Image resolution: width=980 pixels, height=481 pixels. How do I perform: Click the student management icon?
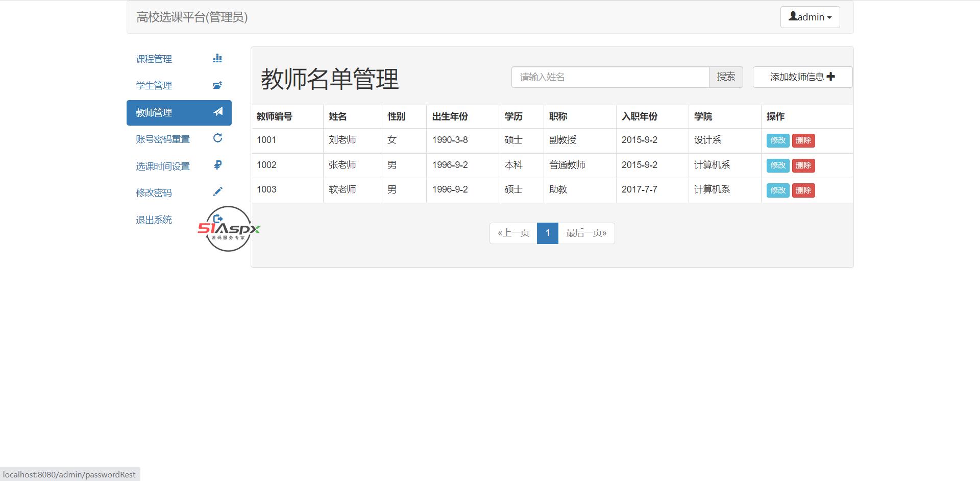217,85
